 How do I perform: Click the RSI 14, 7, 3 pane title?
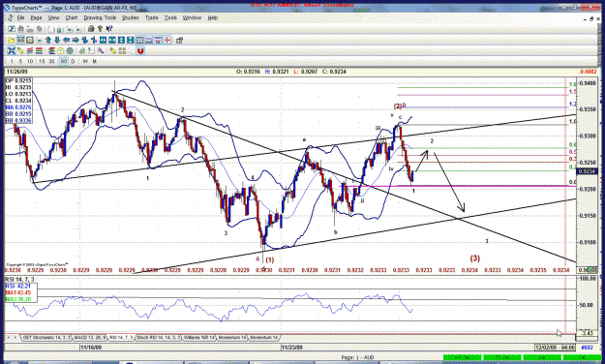(19, 279)
